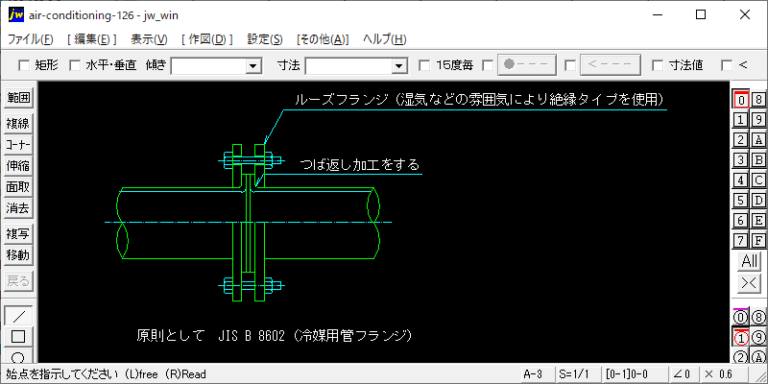Click inside the 傾き input field
The height and width of the screenshot is (384, 768).
(209, 66)
